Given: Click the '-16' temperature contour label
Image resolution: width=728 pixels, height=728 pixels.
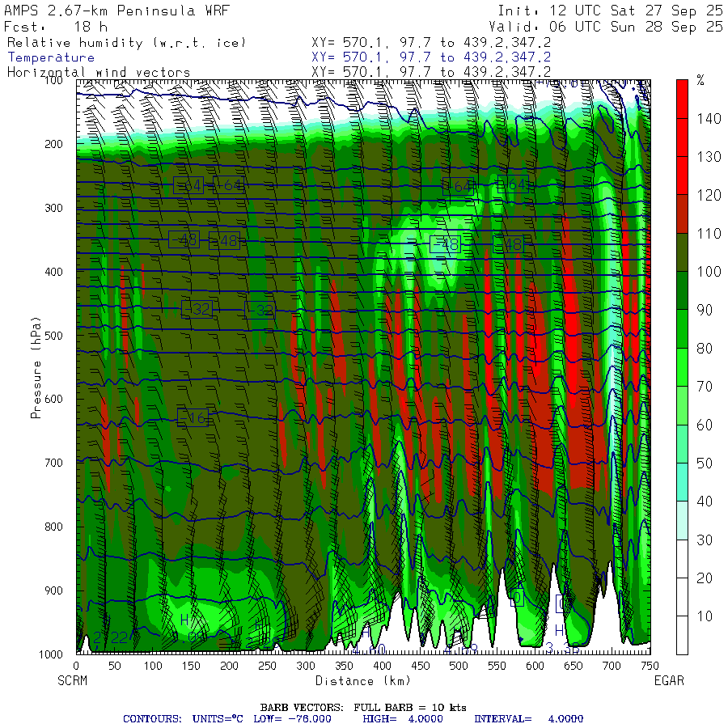Looking at the screenshot, I should (x=193, y=418).
